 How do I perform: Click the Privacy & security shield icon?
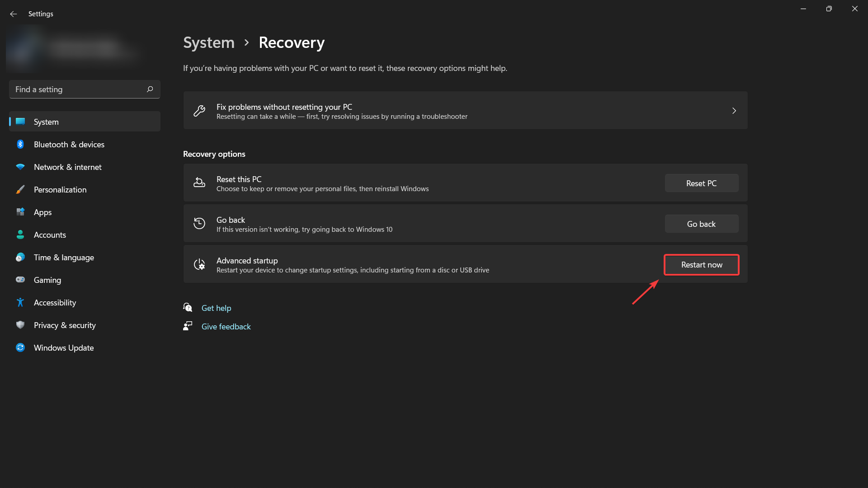pyautogui.click(x=20, y=325)
